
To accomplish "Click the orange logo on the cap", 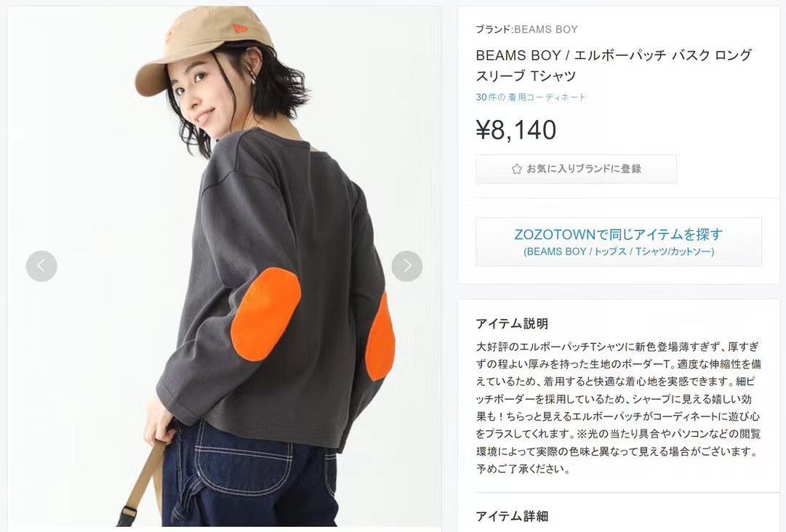I will [x=241, y=29].
